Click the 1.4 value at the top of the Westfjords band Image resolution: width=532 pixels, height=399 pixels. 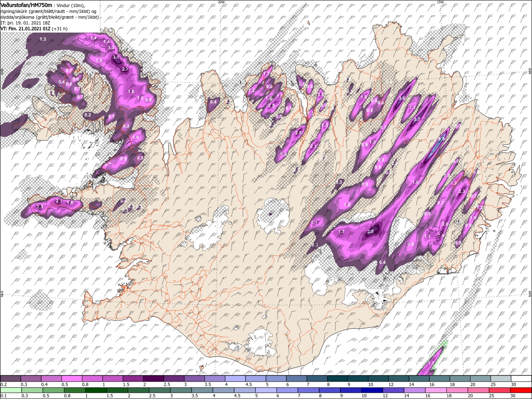(93, 38)
